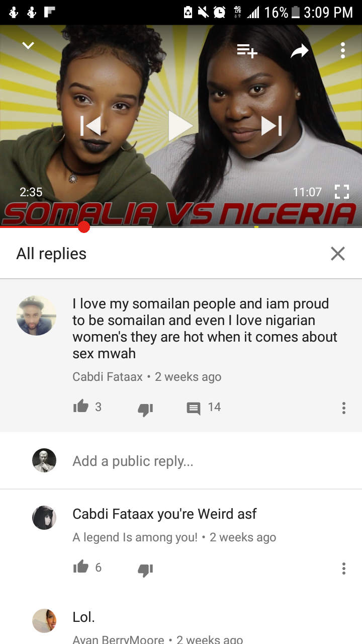Viewport: 362px width, 644px height.
Task: Tap the add to playlist icon
Action: [247, 50]
